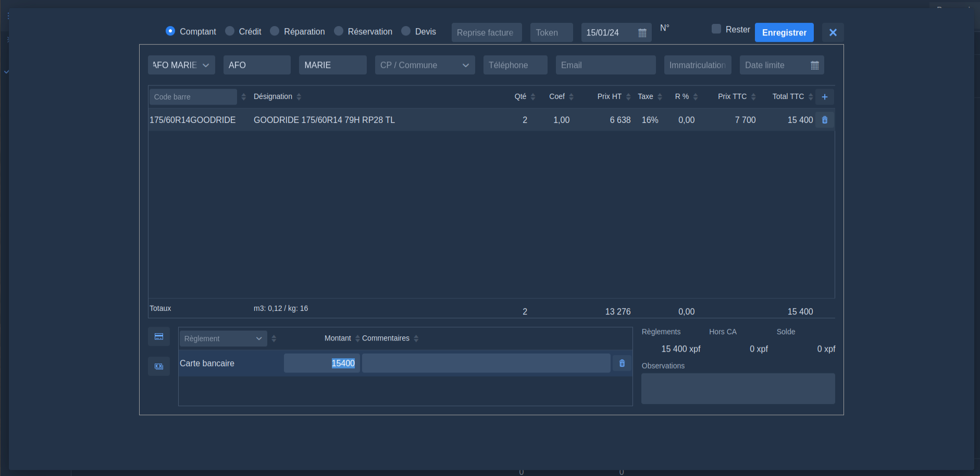Delete the Carte bancaire payment row
Image resolution: width=980 pixels, height=476 pixels.
click(622, 364)
